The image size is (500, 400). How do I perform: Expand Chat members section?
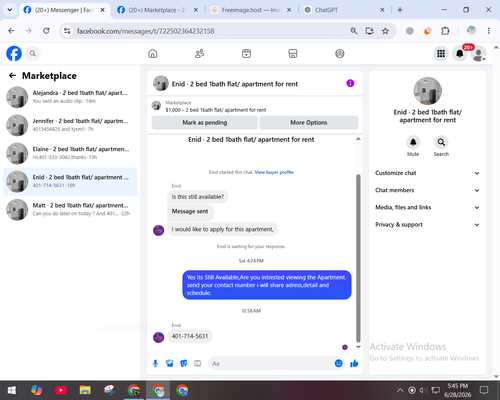[428, 190]
